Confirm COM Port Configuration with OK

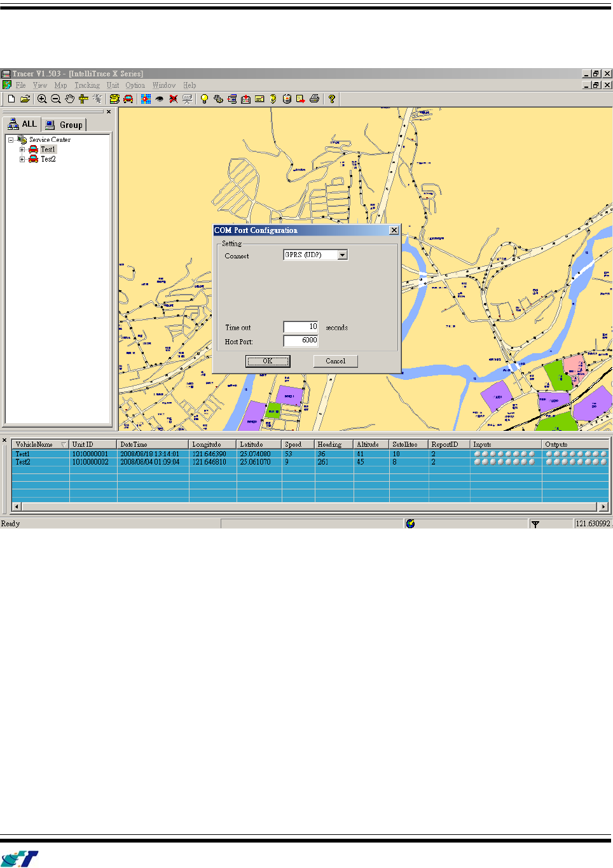[268, 361]
